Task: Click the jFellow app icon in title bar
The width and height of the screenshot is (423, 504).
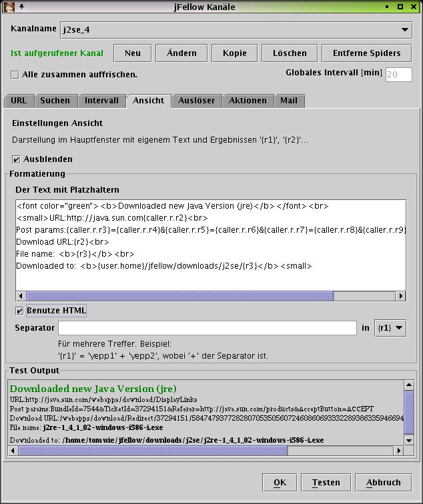Action: pyautogui.click(x=9, y=7)
